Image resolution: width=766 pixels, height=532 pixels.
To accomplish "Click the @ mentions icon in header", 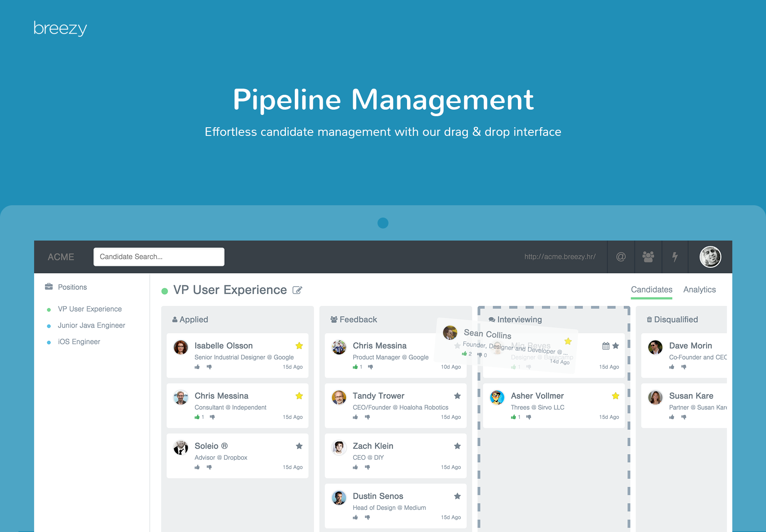I will tap(621, 257).
